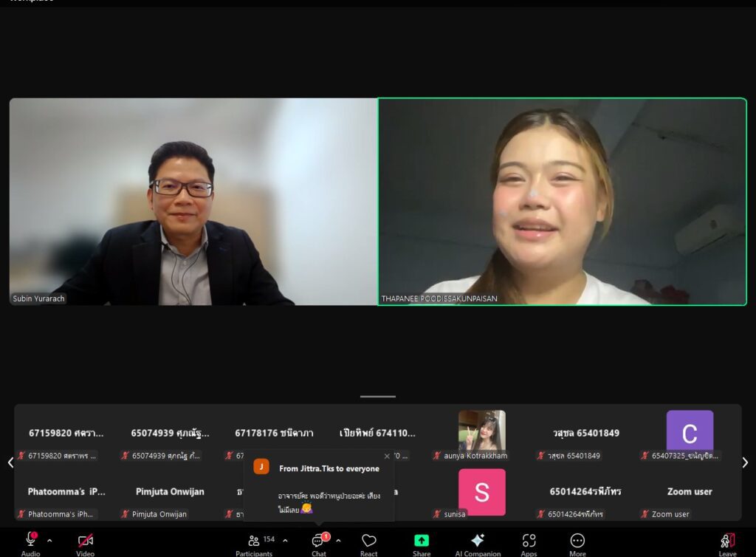756x557 pixels.
Task: Click muted mic icon beside 67159820 label
Action: (21, 455)
